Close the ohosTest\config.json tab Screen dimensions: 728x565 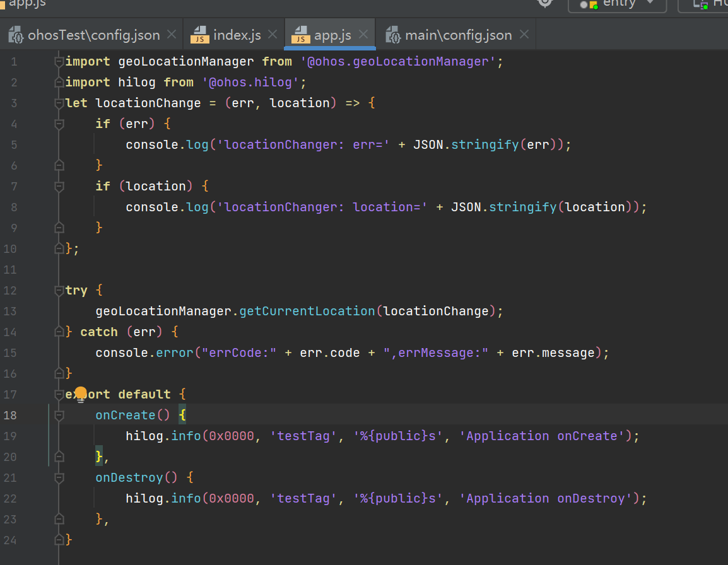pyautogui.click(x=172, y=34)
